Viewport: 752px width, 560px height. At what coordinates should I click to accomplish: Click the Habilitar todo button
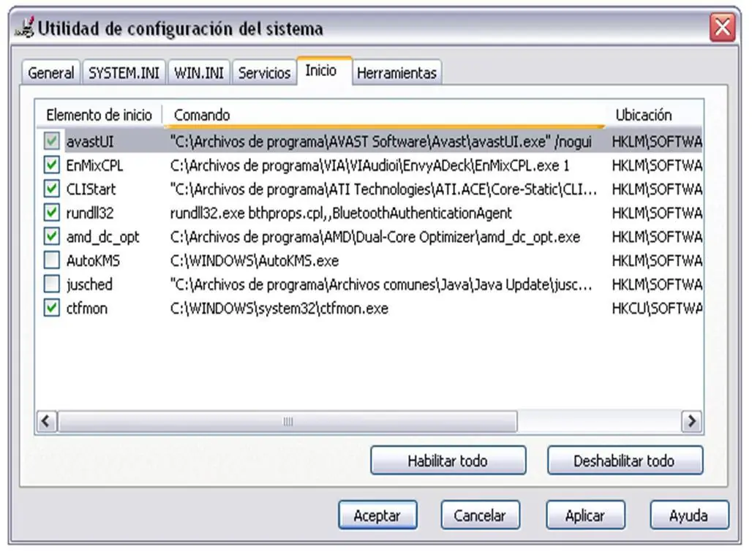coord(448,461)
